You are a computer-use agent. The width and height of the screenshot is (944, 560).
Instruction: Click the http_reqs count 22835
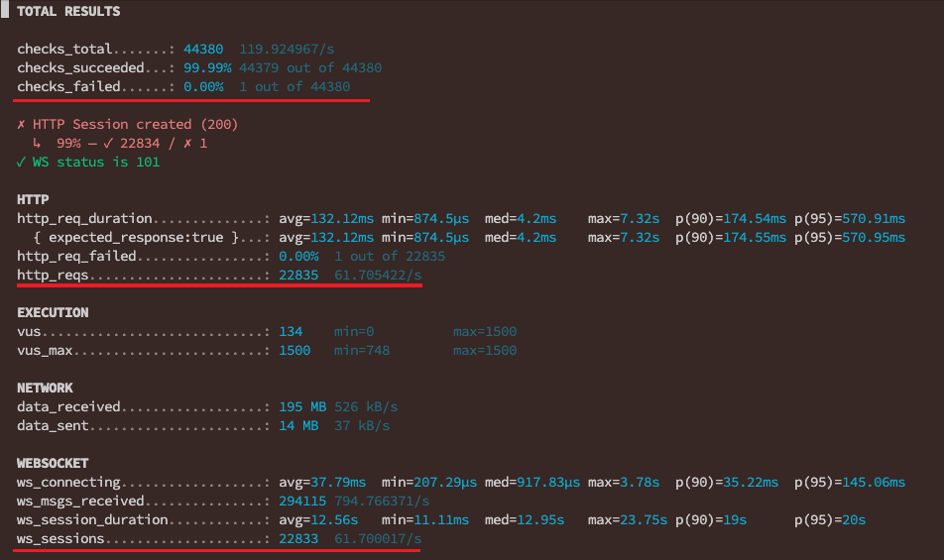click(298, 276)
